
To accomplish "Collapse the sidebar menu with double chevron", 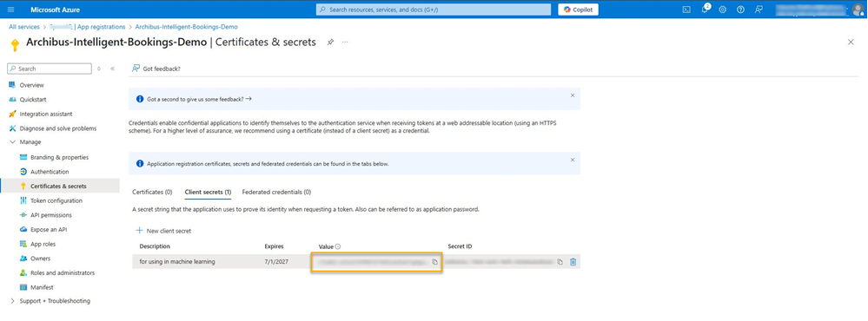I will (112, 69).
